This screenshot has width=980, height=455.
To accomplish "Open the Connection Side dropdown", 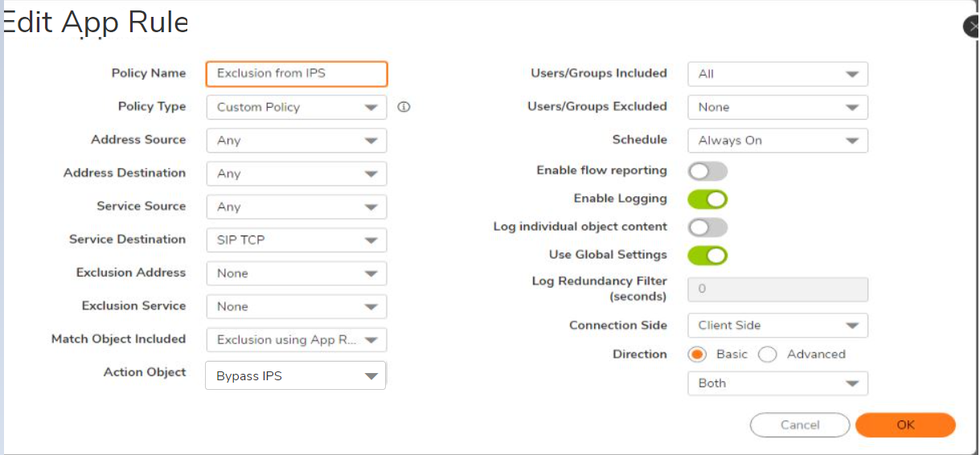I will coord(777,326).
